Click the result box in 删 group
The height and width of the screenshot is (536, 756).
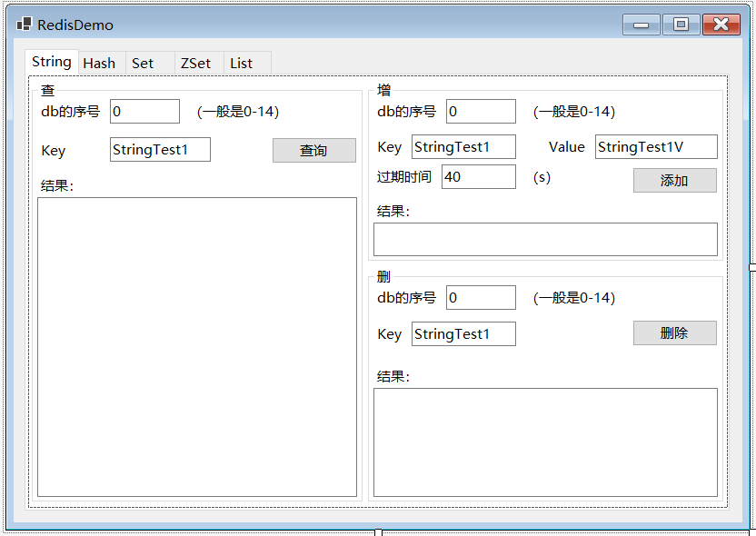(545, 442)
